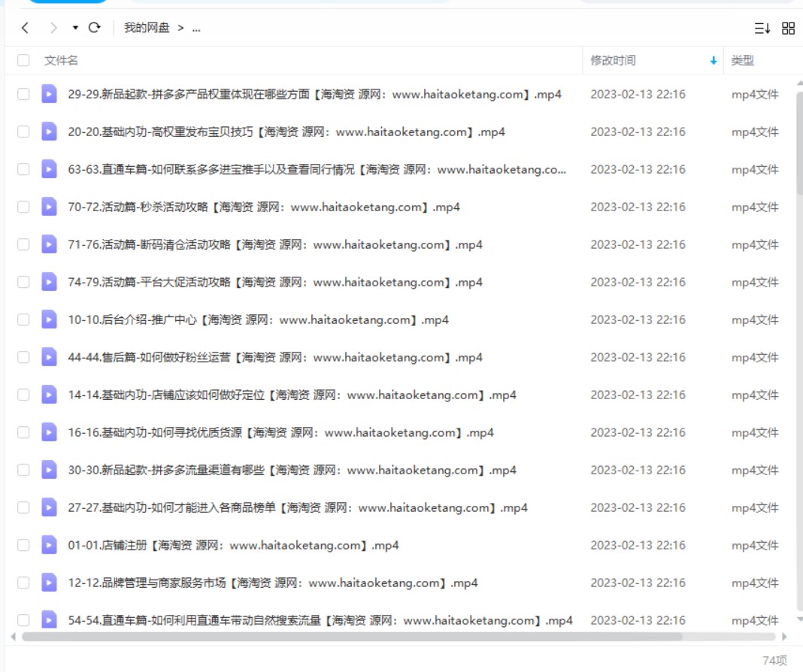Check the box for 10-10.后台介绍 file
The image size is (803, 672).
coord(23,320)
